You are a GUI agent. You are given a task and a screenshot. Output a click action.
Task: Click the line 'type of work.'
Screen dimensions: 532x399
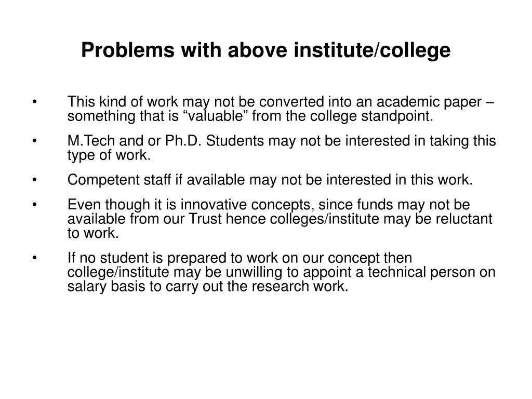(109, 155)
